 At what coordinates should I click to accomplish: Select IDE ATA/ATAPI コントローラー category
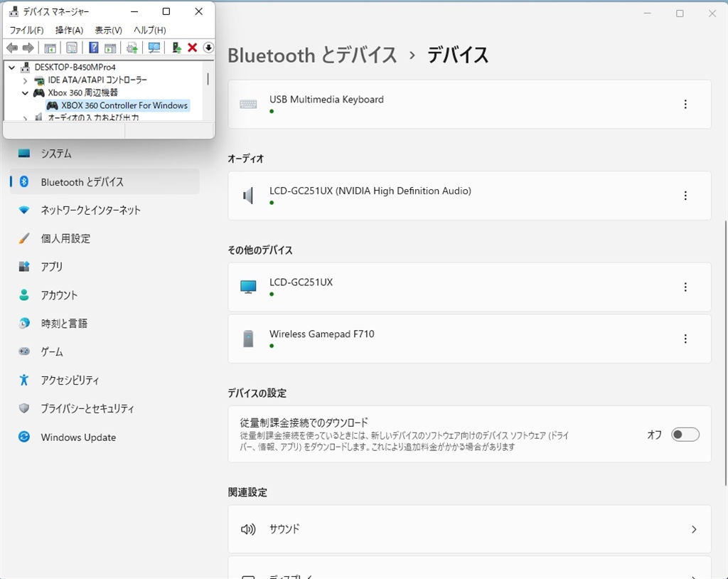pyautogui.click(x=97, y=80)
